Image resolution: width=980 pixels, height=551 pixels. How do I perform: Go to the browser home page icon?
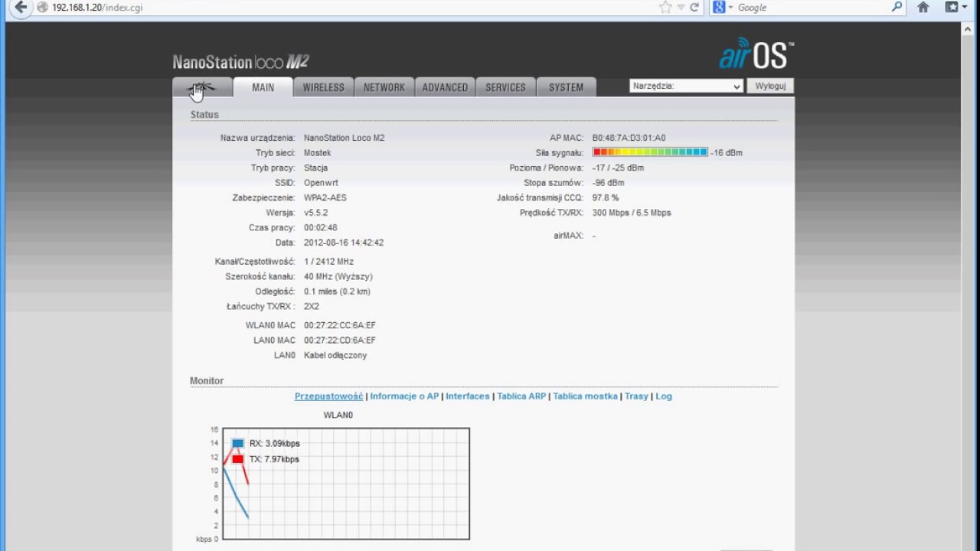923,8
